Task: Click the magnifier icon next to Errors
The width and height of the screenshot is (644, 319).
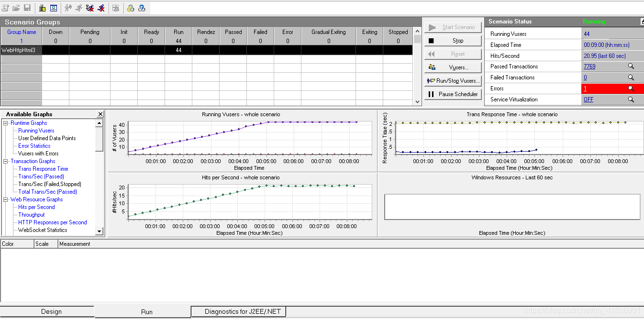Action: pos(631,88)
